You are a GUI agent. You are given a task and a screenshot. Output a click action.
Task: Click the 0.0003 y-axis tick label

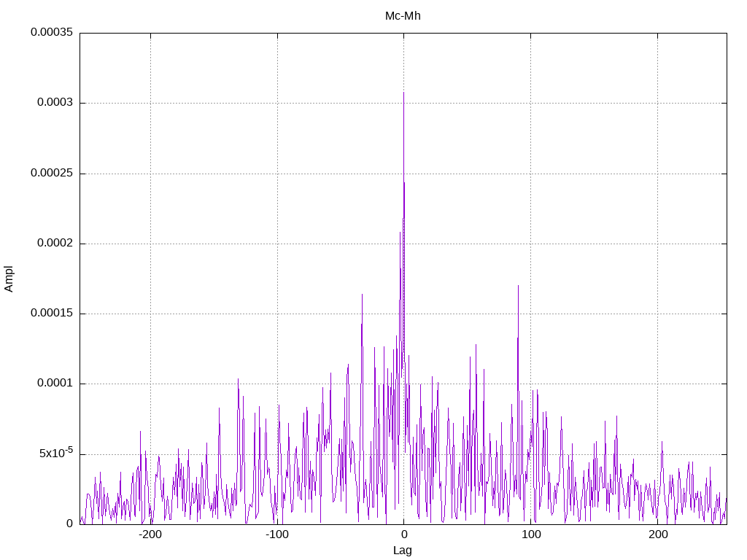pos(55,102)
